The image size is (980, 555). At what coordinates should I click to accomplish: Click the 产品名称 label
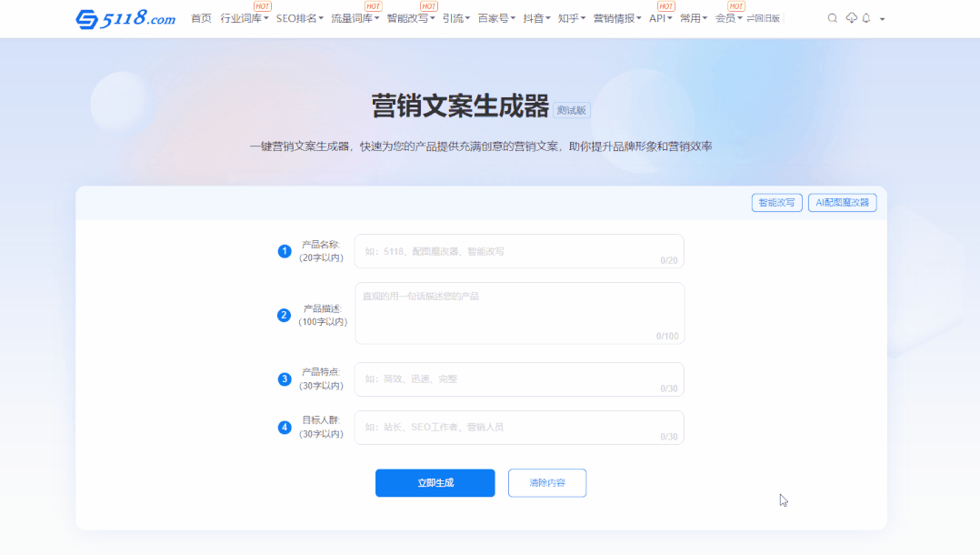[x=321, y=251]
